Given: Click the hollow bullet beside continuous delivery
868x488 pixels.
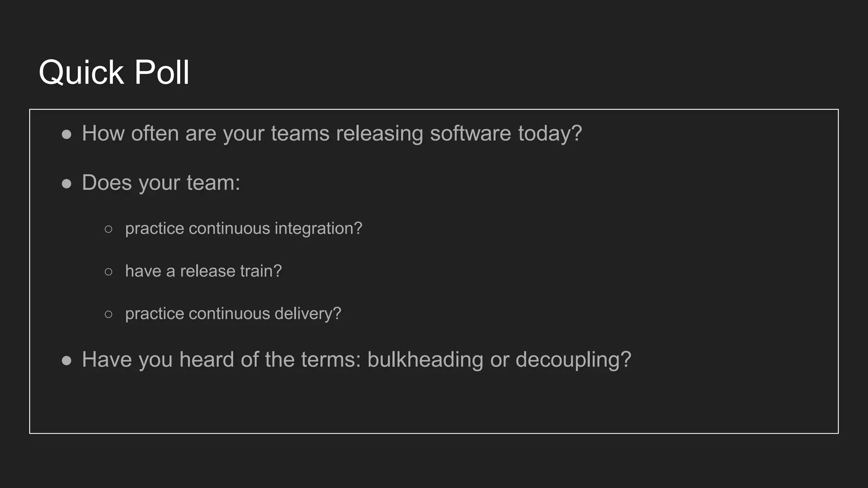Looking at the screenshot, I should pyautogui.click(x=108, y=314).
